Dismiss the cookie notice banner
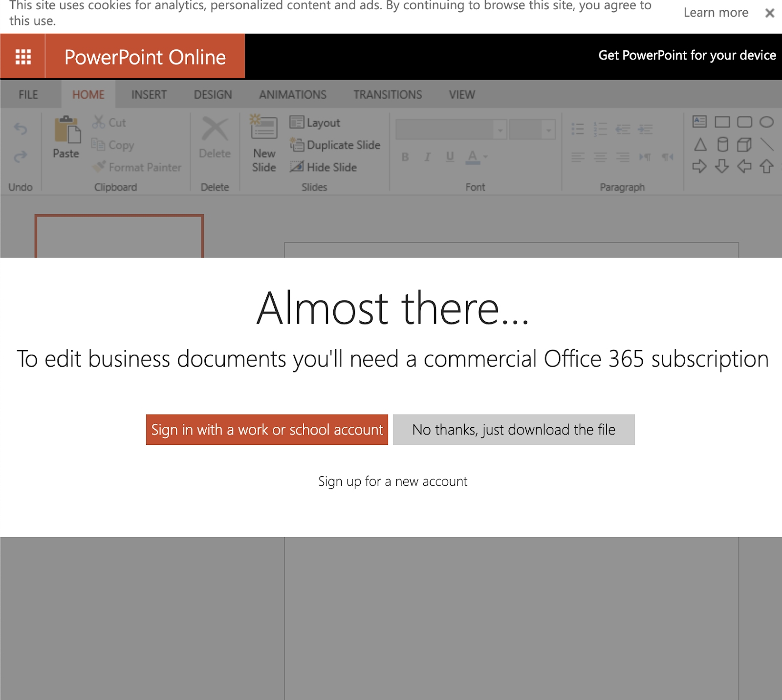This screenshot has width=782, height=700. pyautogui.click(x=770, y=13)
